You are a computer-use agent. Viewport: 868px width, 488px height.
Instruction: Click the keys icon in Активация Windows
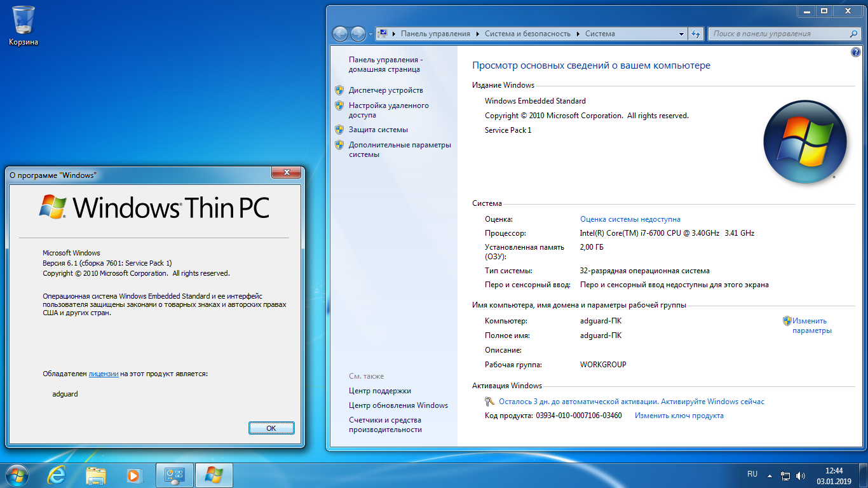(489, 402)
